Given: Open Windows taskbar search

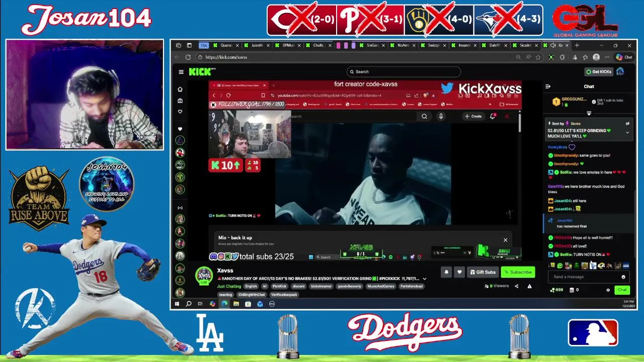Looking at the screenshot, I should coord(189,304).
